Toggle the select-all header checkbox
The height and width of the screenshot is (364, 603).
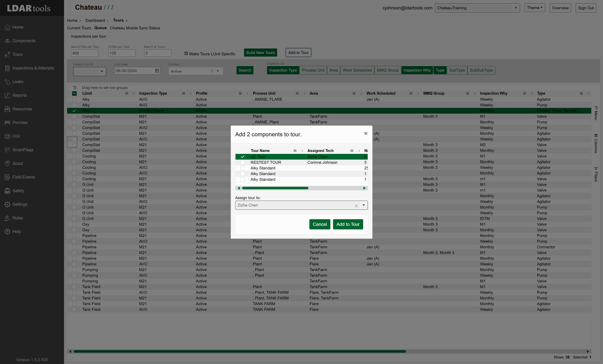(74, 93)
